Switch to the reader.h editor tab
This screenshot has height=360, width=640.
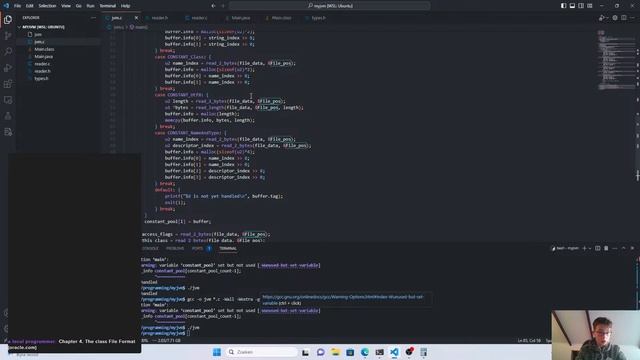coord(160,18)
